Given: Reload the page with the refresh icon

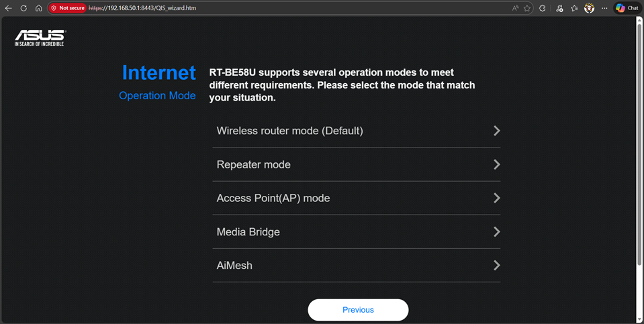Looking at the screenshot, I should tap(24, 8).
